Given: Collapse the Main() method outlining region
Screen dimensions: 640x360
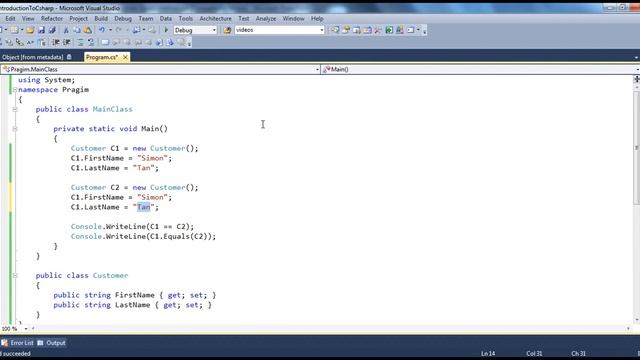Looking at the screenshot, I should [15, 129].
